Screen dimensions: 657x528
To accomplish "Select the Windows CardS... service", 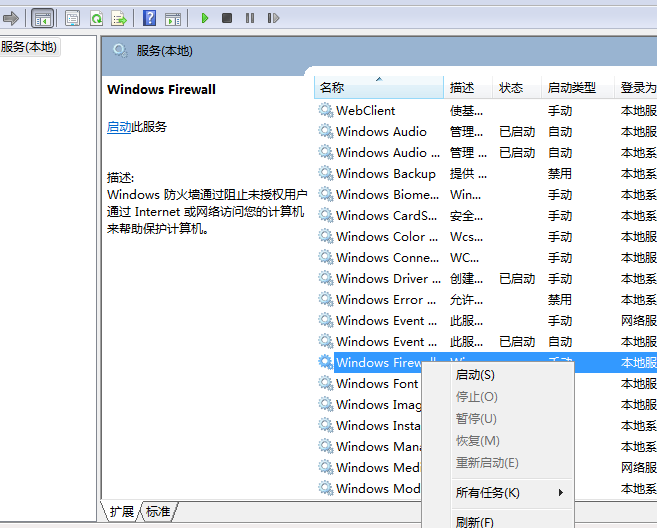I will [386, 215].
